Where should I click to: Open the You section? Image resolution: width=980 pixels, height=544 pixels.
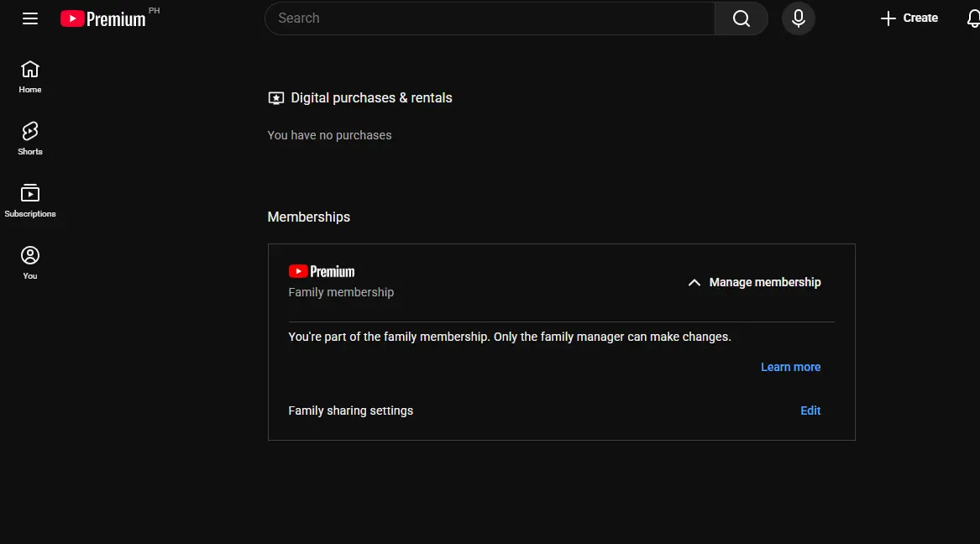tap(30, 262)
